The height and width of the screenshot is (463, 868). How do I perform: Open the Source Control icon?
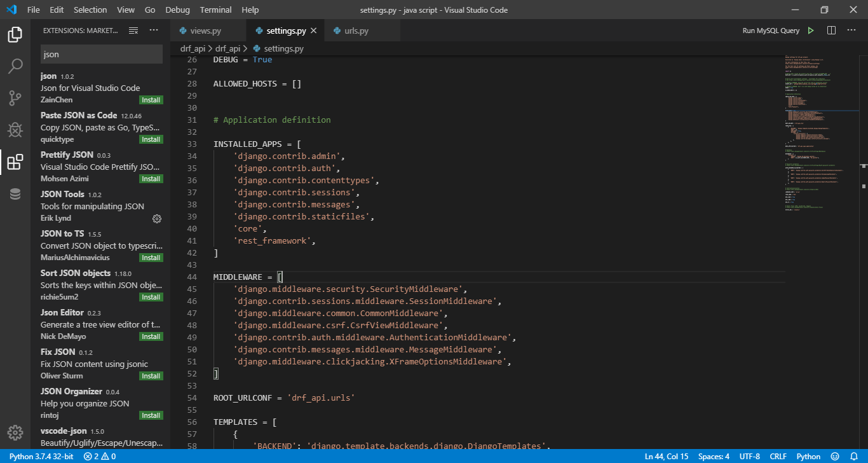coord(15,97)
